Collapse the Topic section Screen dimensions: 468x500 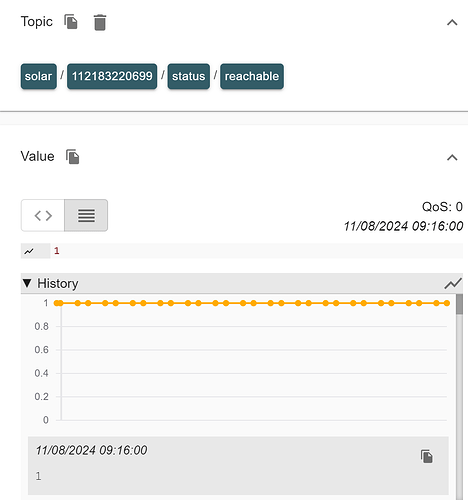(x=452, y=23)
